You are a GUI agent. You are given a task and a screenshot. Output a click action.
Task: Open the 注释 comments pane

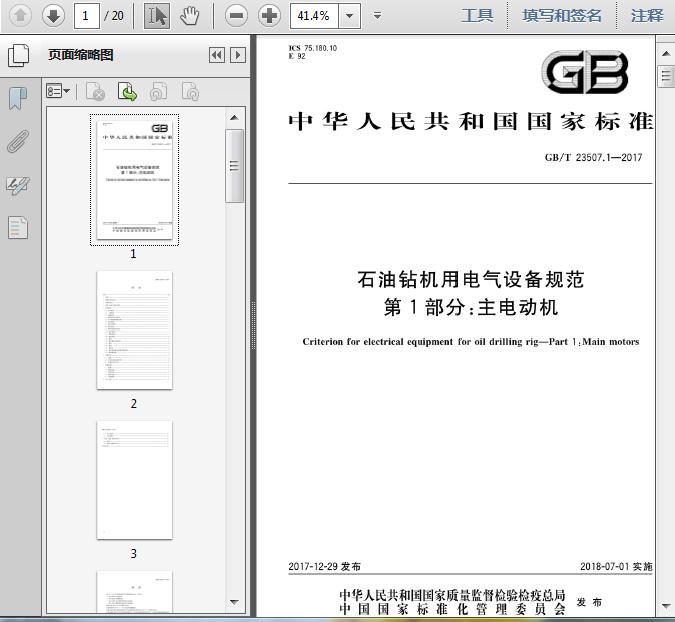(647, 15)
